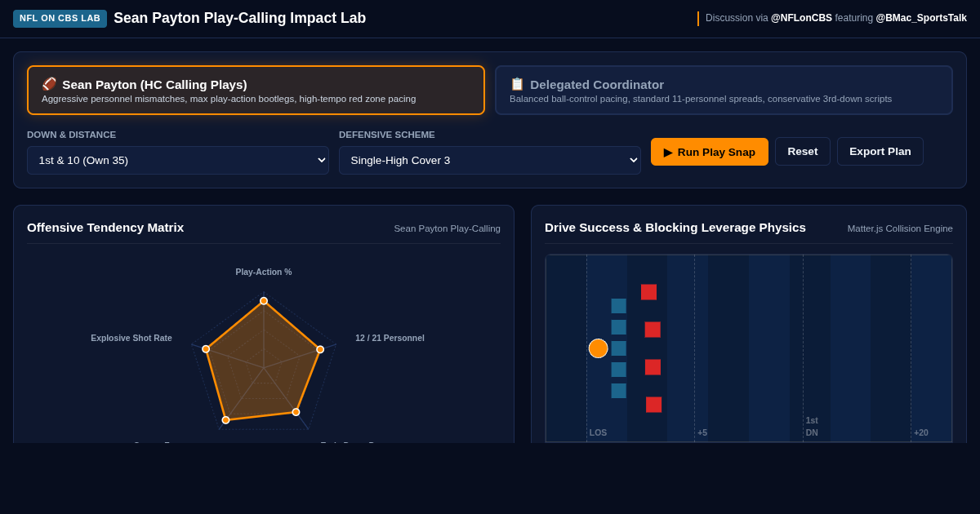Click the page title Sean Payton Play-Calling Impact Lab
Viewport: 980px width, 514px height.
pyautogui.click(x=240, y=18)
